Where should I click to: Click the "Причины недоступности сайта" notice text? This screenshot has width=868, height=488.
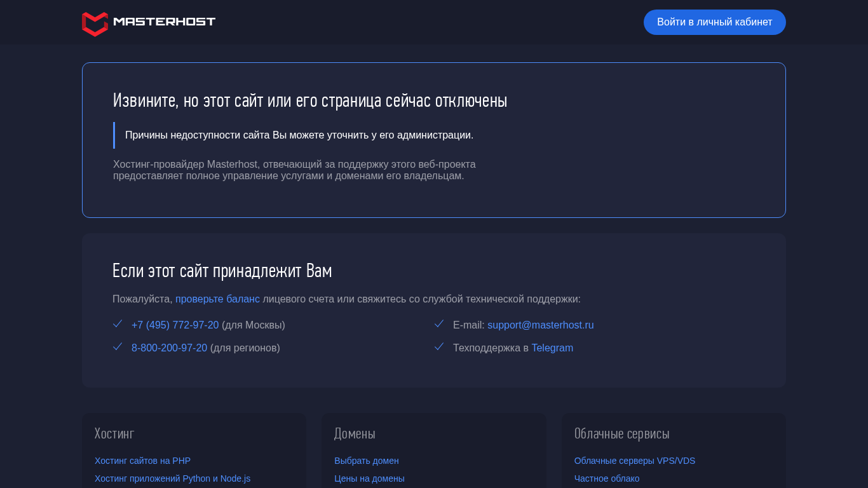point(299,135)
